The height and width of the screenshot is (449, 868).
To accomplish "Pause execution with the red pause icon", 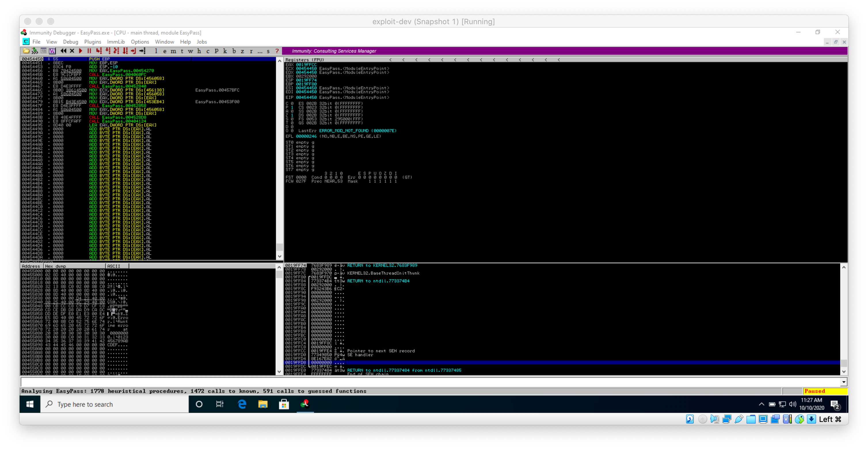I will point(89,51).
